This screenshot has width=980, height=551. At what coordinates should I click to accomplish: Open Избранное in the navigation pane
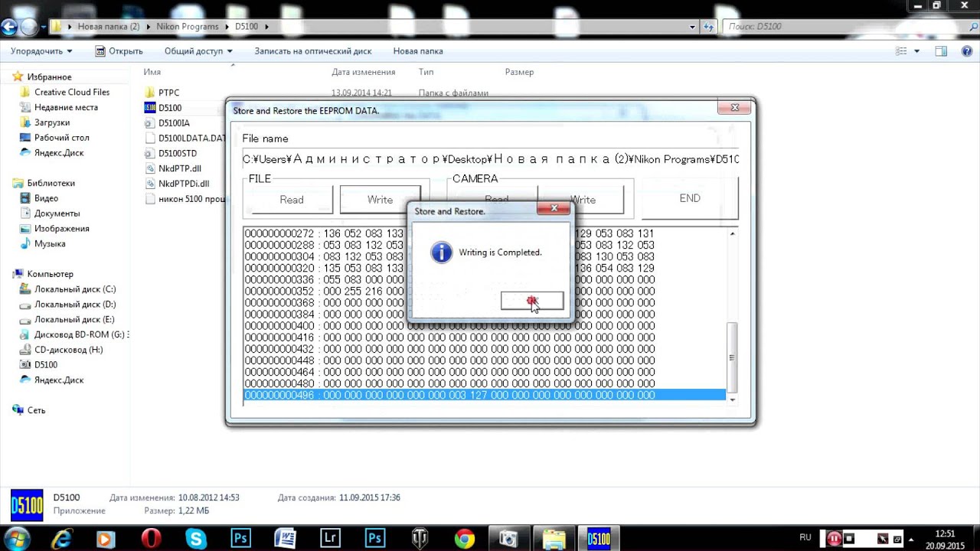click(49, 77)
